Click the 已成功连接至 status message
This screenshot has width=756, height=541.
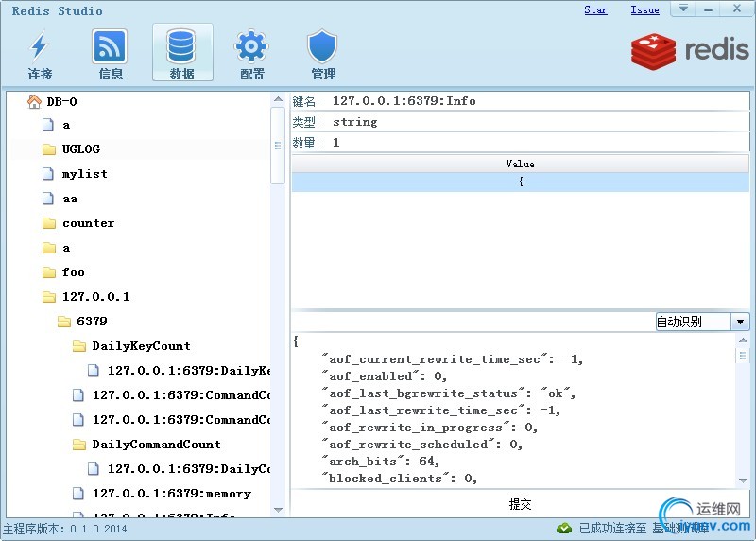click(612, 529)
